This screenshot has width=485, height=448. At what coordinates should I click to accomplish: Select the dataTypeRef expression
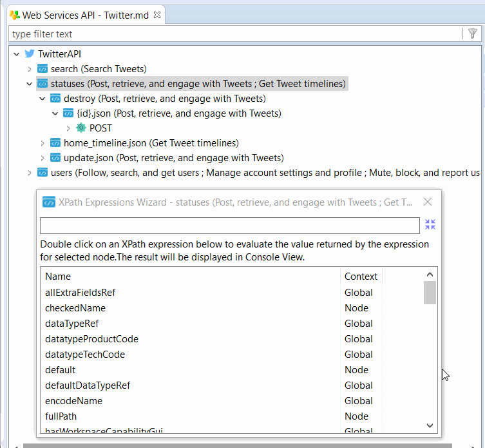click(x=71, y=324)
